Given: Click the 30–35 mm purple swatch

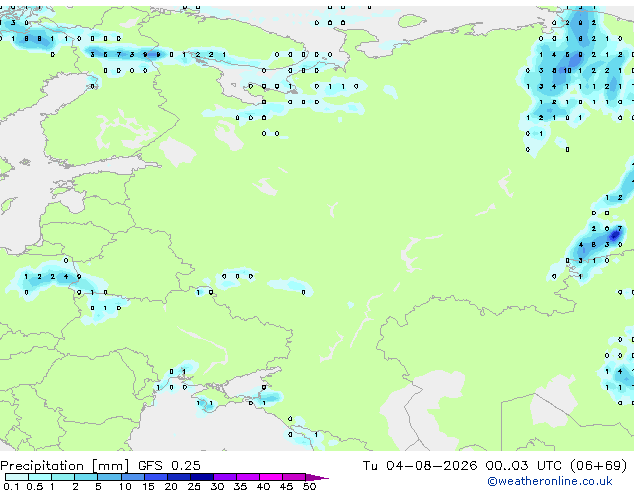Looking at the screenshot, I should 225,477.
